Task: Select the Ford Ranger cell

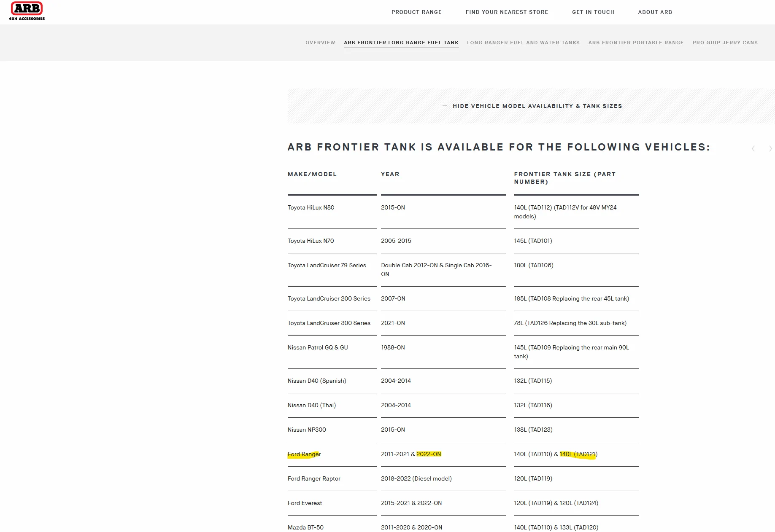Action: pyautogui.click(x=304, y=454)
